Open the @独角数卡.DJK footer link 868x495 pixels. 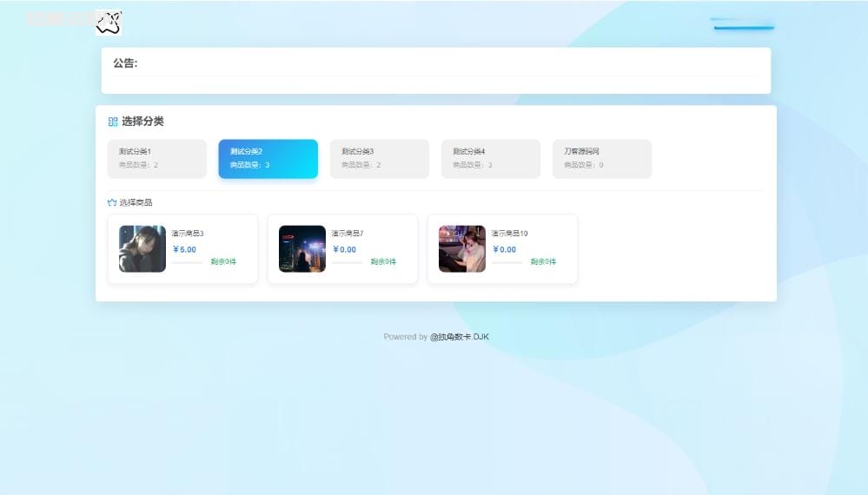coord(459,337)
